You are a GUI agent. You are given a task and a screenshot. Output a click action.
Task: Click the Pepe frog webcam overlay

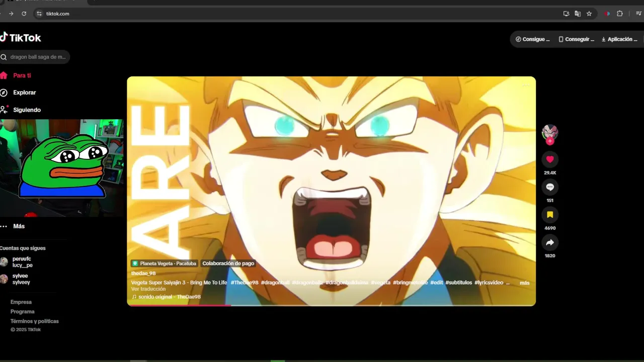63,166
